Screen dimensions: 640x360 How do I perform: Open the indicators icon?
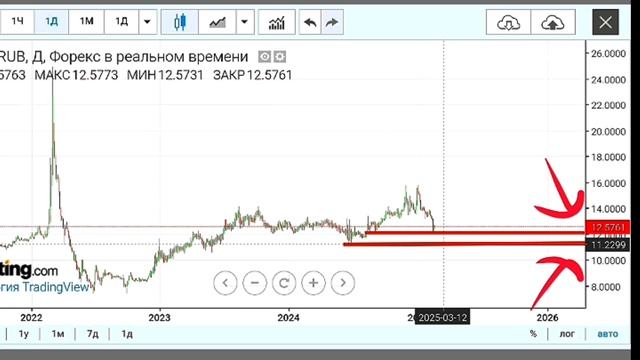(277, 22)
